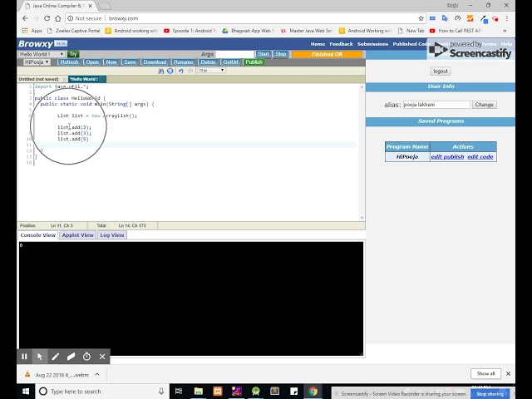Open the Feedback menu link

341,44
